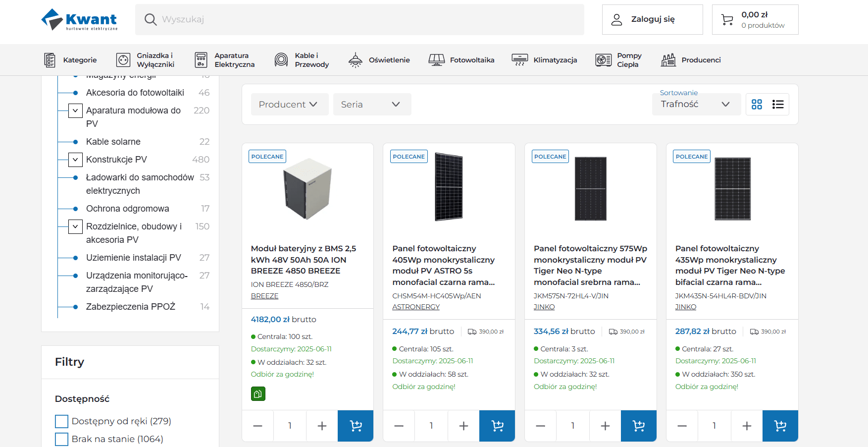Screen dimensions: 868x447
Task: Click the Oświetlenie lamp icon
Action: [356, 60]
